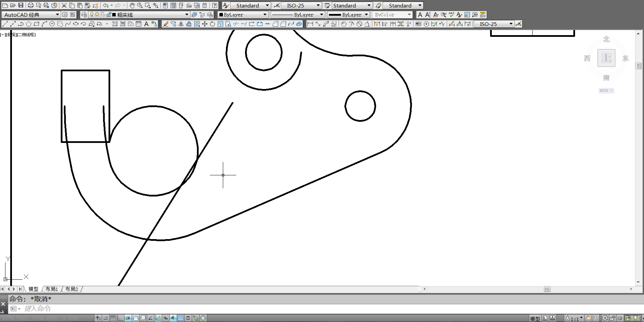The image size is (644, 322).
Task: Select the Spline drawing tool
Action: (x=68, y=24)
